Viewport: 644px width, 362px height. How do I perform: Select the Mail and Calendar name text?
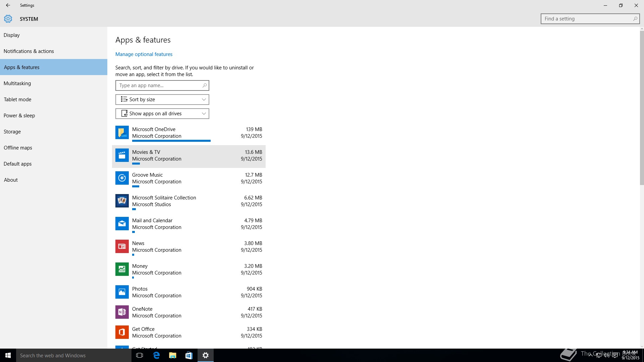pyautogui.click(x=152, y=221)
